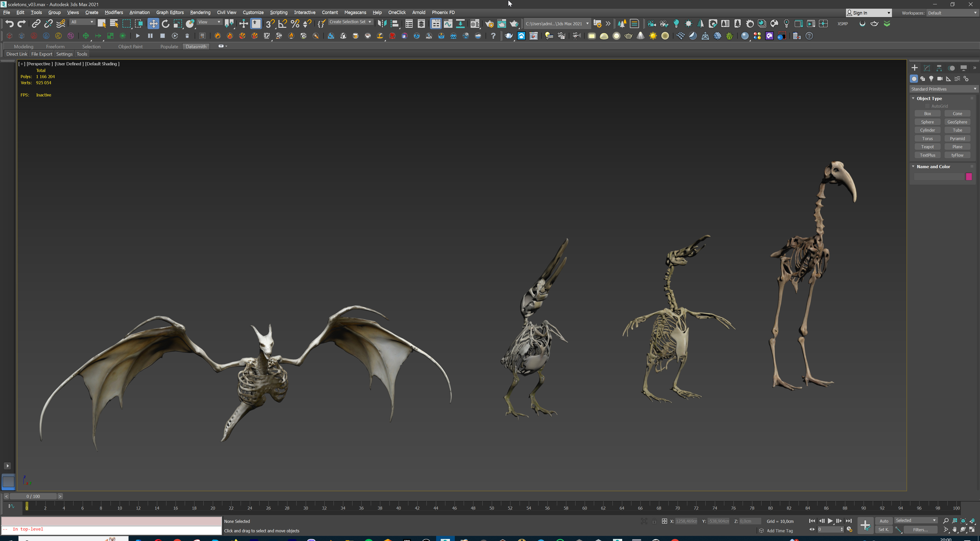Open the Hierarchy panel tab
The width and height of the screenshot is (980, 541).
939,68
